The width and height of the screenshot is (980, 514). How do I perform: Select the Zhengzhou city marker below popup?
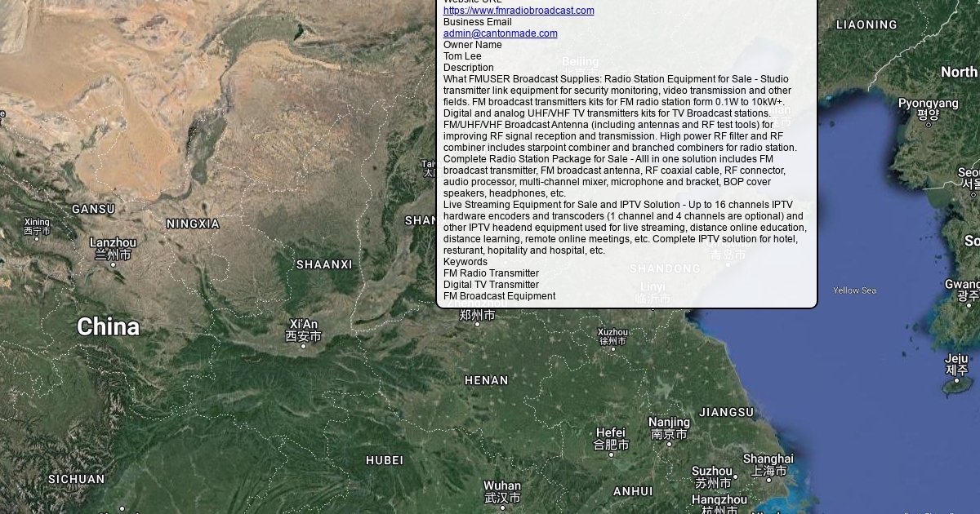click(478, 324)
